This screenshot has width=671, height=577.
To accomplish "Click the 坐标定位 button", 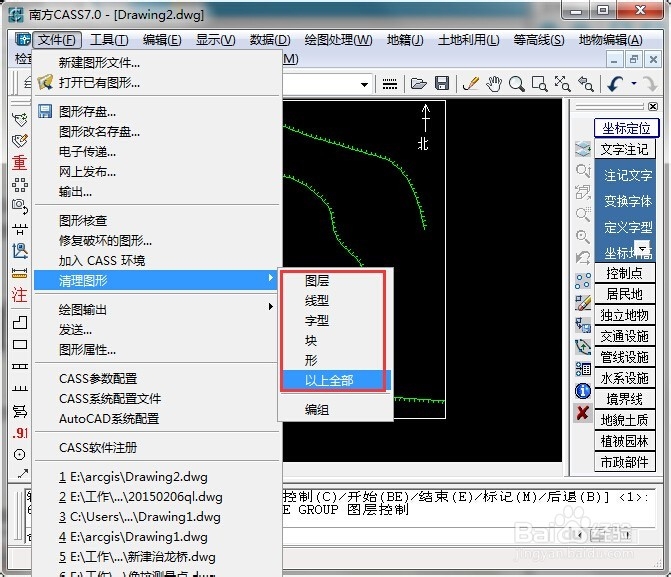I will point(626,128).
